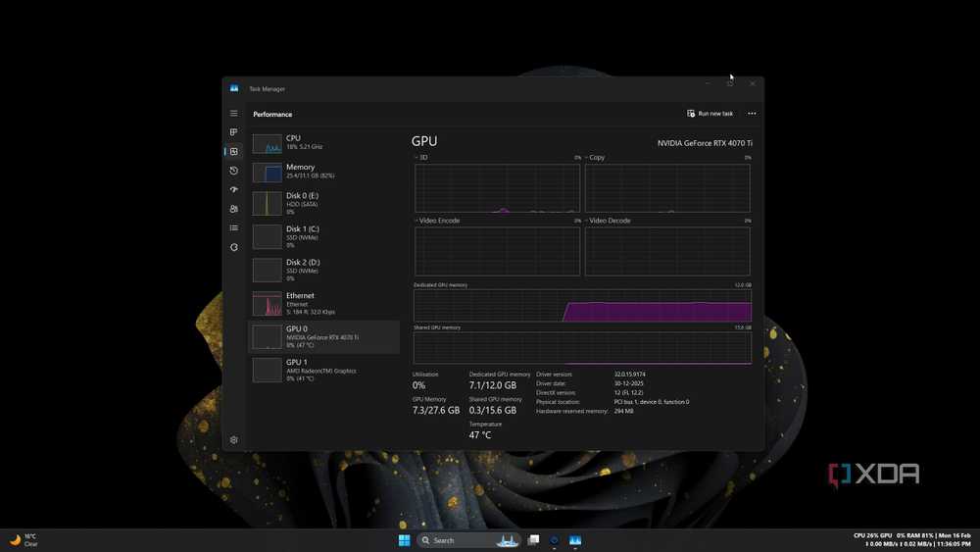Click the Task Manager app icon in title bar

pos(234,89)
